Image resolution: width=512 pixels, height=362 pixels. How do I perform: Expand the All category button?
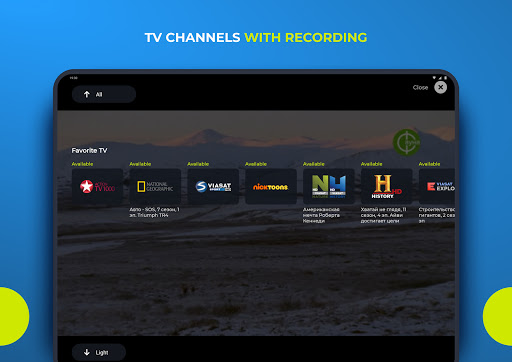[104, 94]
